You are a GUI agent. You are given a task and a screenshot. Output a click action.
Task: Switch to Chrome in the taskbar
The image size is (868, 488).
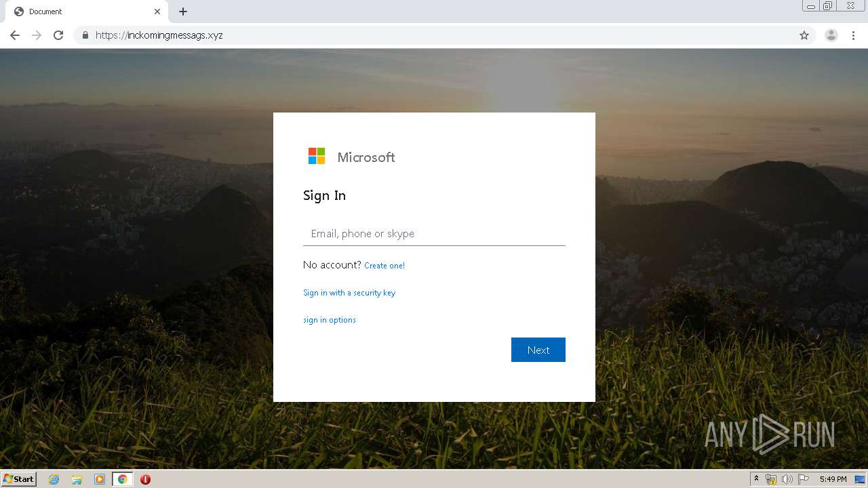pos(122,479)
